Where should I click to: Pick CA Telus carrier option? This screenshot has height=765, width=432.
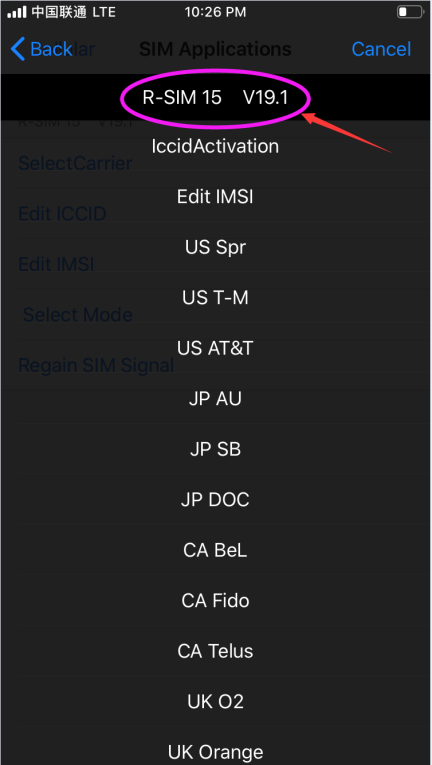coord(215,651)
